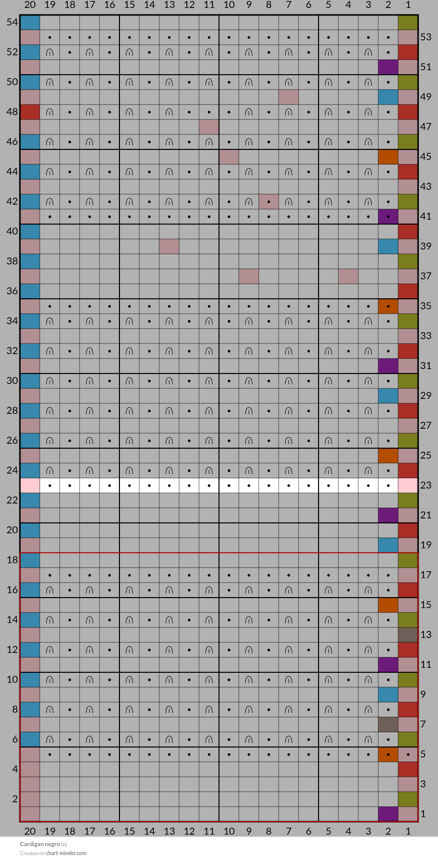
Task: Select the red cell in row 48, column 20
Action: pyautogui.click(x=30, y=112)
